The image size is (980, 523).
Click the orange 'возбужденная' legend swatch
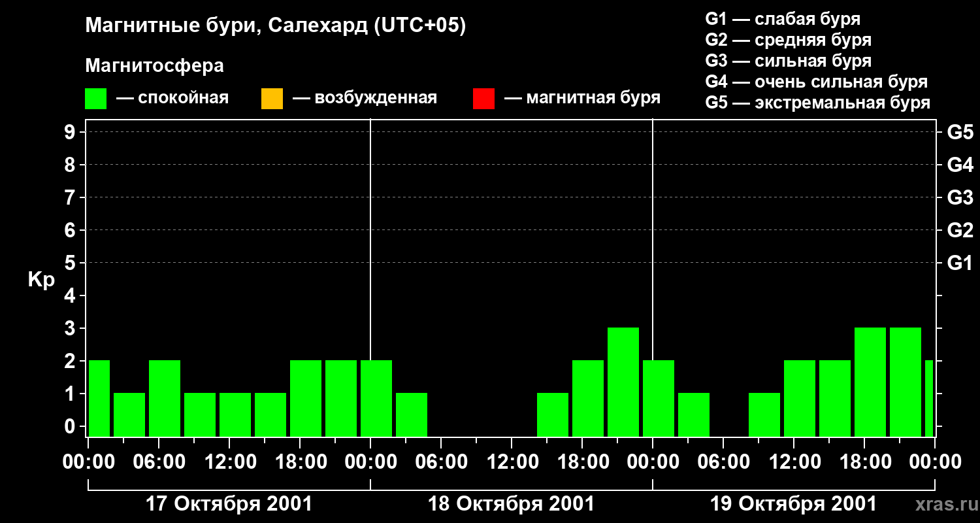(272, 98)
